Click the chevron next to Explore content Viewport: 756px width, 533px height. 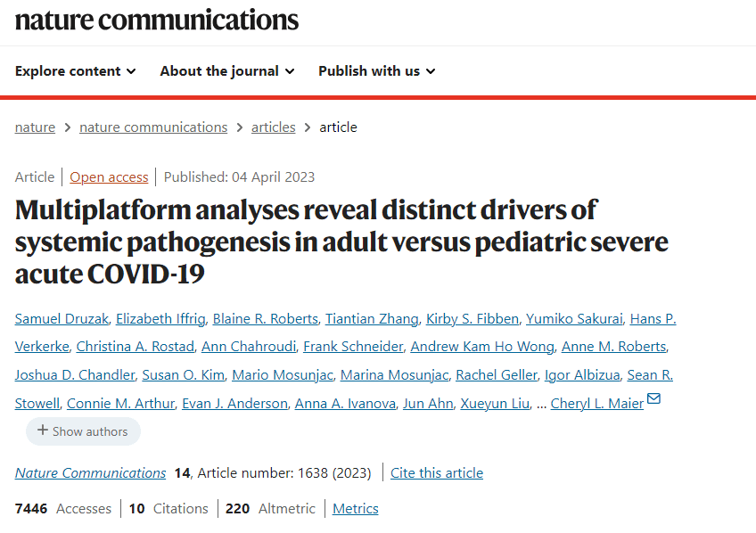point(131,71)
